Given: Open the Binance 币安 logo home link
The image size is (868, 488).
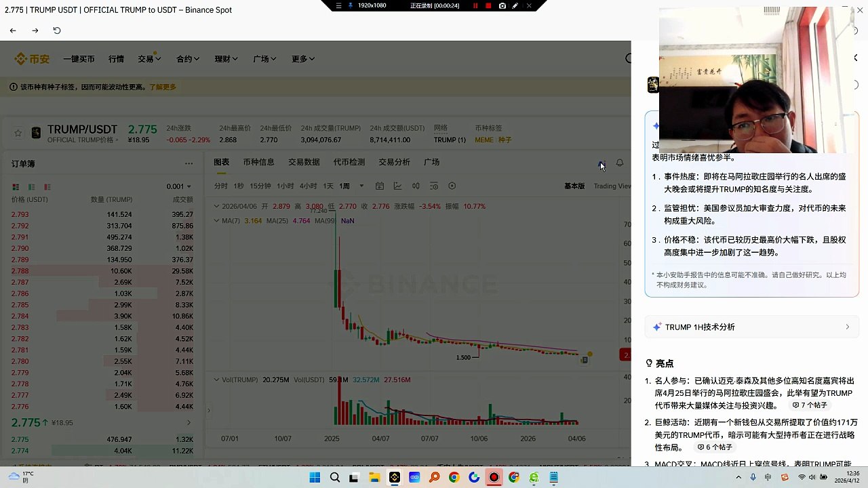Looking at the screenshot, I should [x=32, y=59].
